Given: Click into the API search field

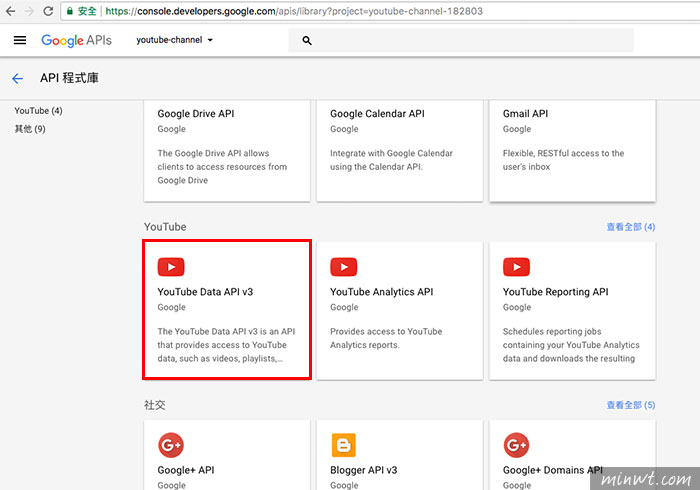Looking at the screenshot, I should [461, 41].
